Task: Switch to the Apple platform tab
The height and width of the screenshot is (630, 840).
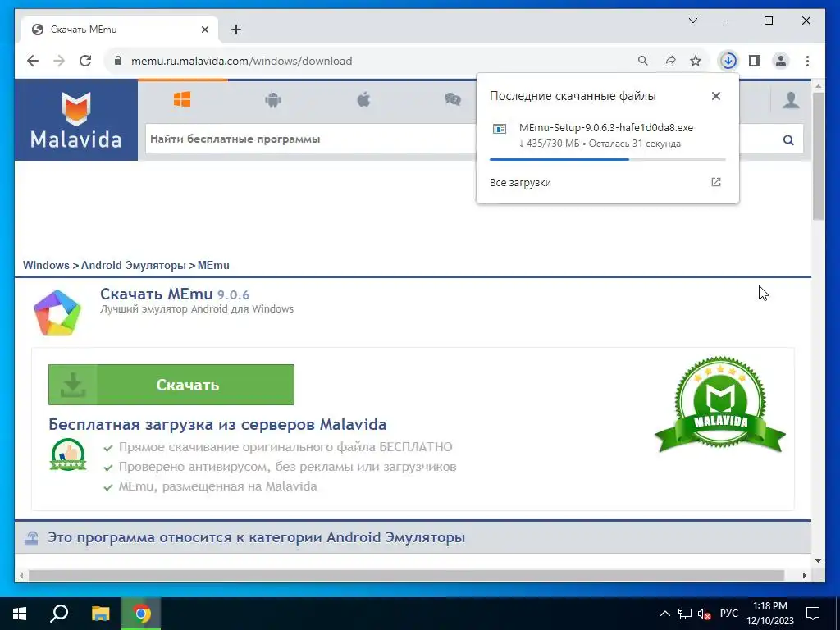Action: [363, 99]
